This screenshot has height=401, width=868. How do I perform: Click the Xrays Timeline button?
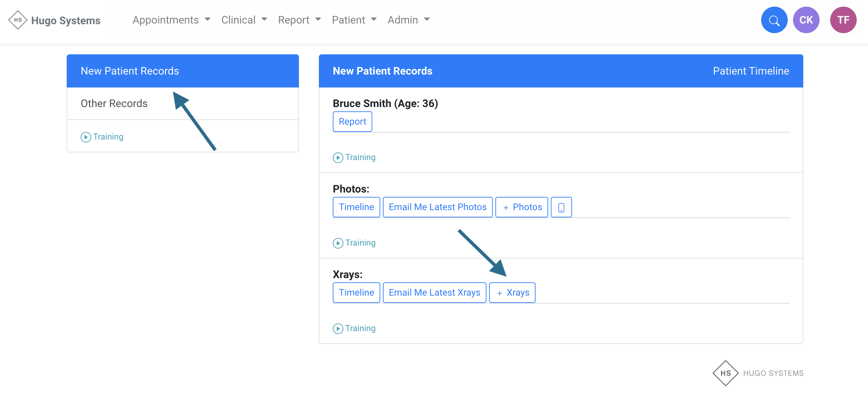(356, 293)
